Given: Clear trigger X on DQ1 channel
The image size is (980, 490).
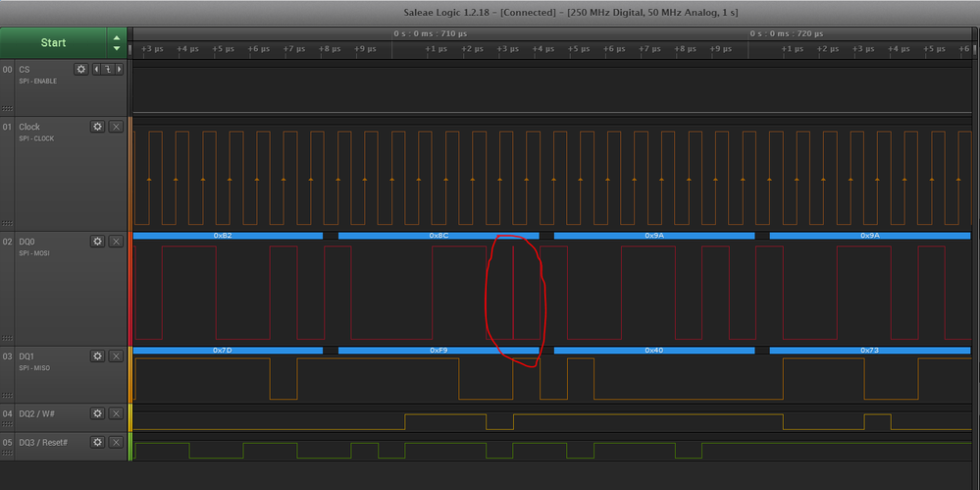Looking at the screenshot, I should 117,355.
